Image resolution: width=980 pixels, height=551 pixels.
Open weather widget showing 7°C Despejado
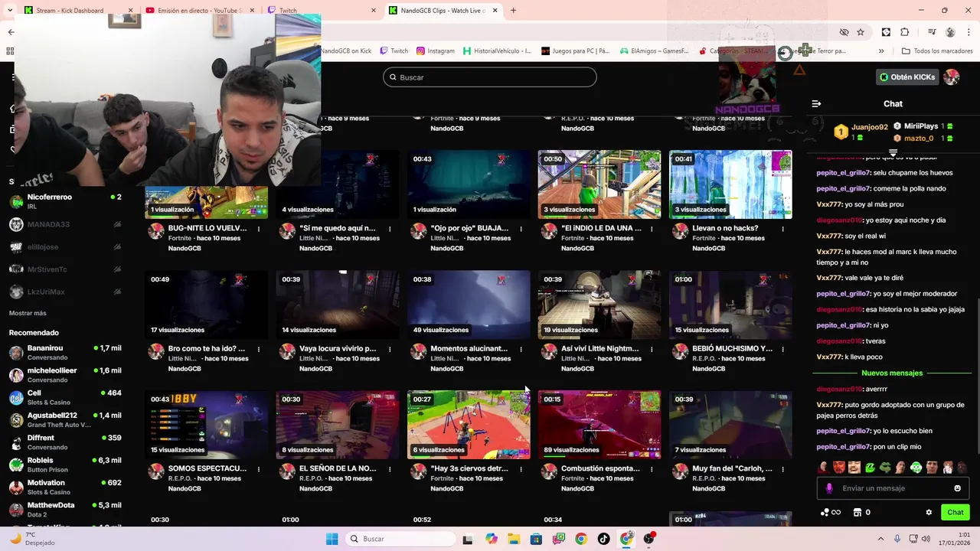click(34, 539)
